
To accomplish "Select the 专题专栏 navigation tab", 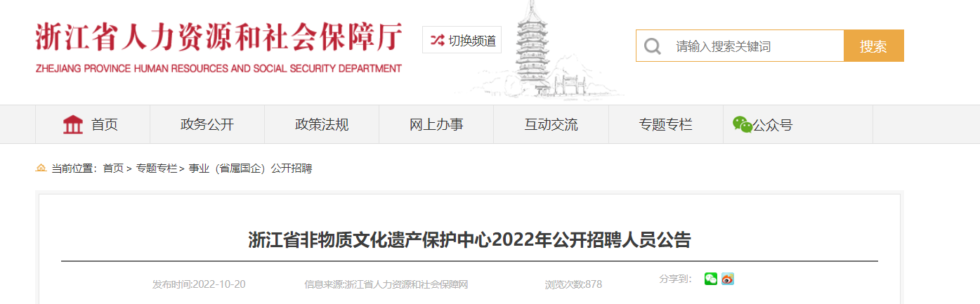I will [x=666, y=125].
